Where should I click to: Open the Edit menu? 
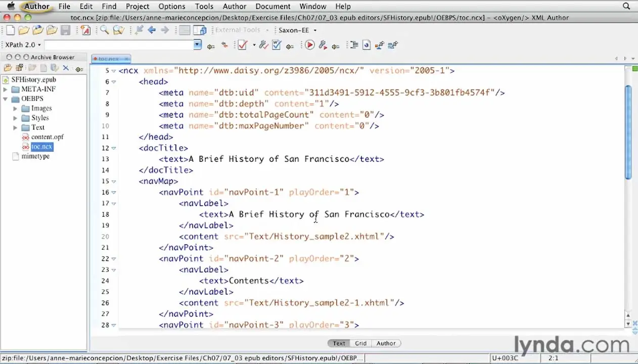click(86, 6)
